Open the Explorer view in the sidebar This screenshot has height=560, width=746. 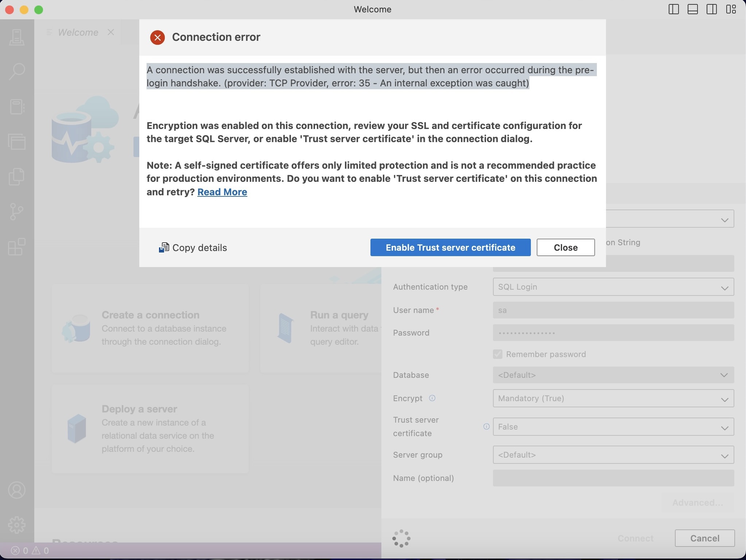point(17,141)
